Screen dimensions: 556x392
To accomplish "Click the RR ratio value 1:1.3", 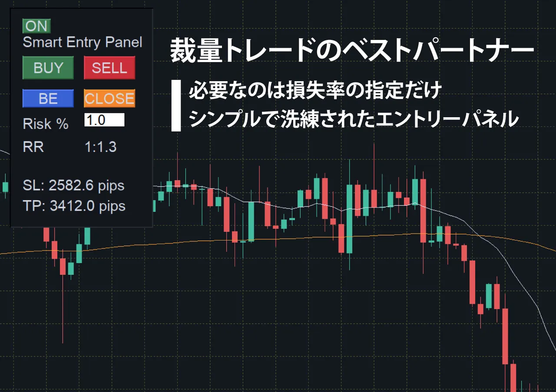I will click(x=101, y=147).
